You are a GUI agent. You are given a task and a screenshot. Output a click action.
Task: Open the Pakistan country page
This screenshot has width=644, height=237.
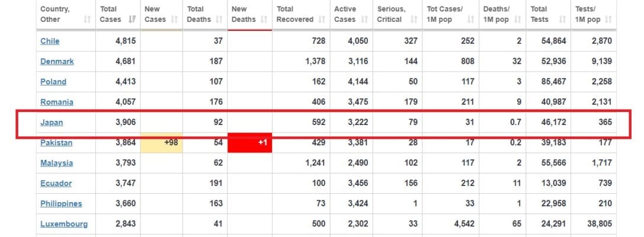[x=56, y=143]
